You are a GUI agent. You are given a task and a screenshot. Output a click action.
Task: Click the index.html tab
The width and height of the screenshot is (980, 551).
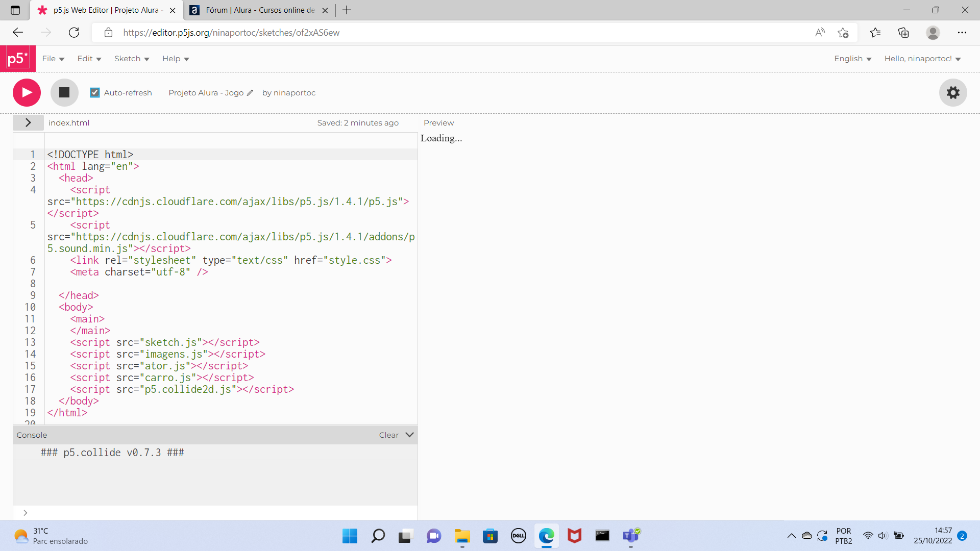click(x=68, y=122)
